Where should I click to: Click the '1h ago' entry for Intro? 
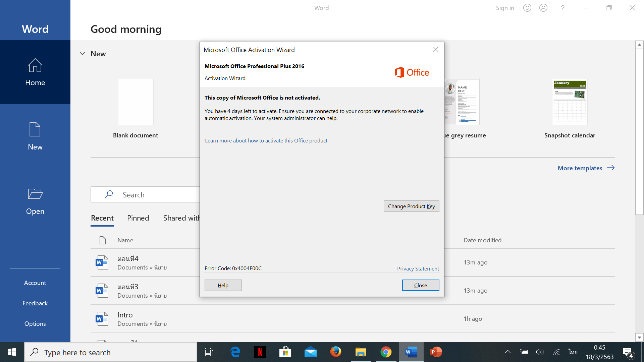click(473, 319)
